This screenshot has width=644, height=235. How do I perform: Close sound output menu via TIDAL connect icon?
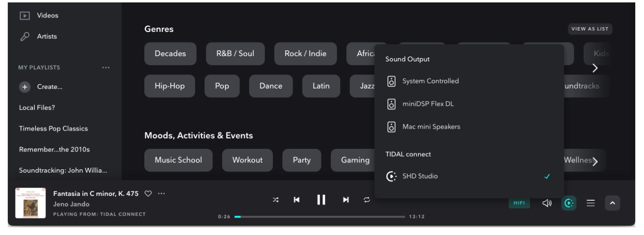coord(568,204)
